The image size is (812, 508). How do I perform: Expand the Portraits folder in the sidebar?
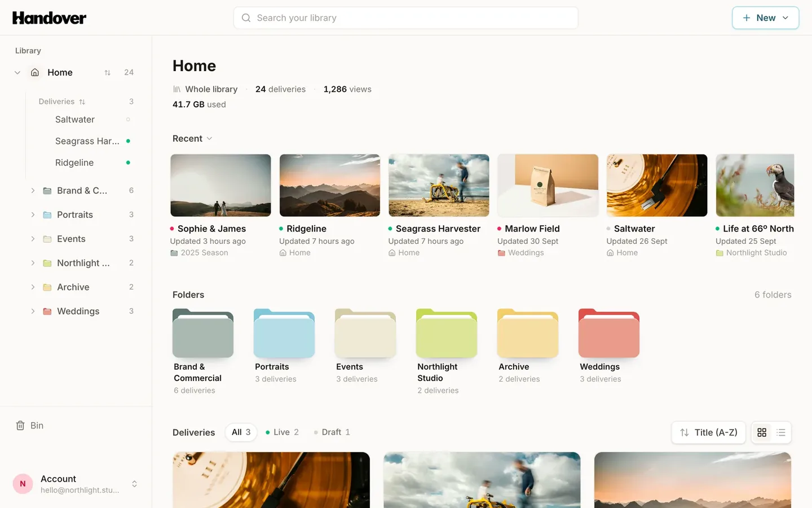tap(33, 214)
